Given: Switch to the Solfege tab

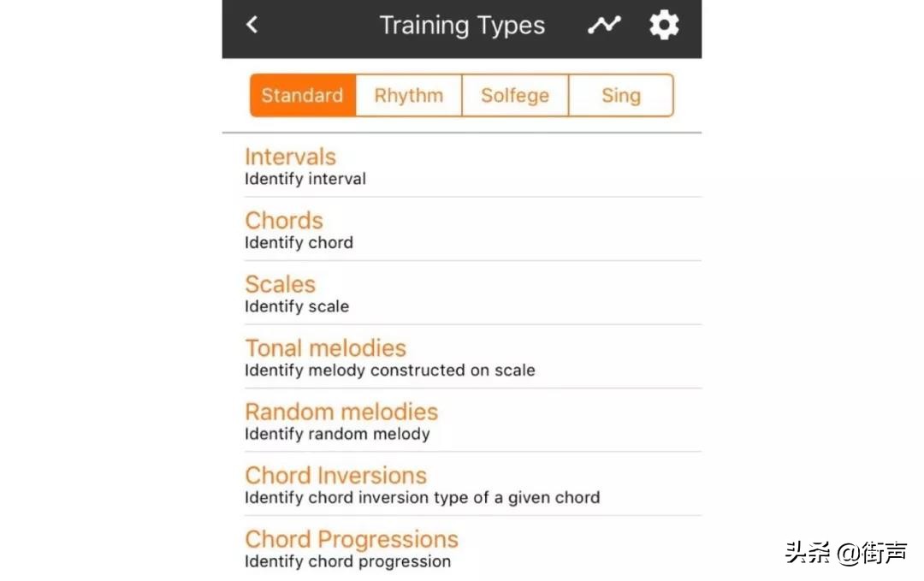Looking at the screenshot, I should (514, 95).
